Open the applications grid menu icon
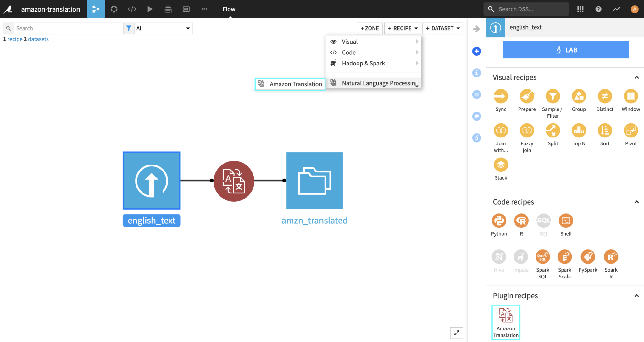The width and height of the screenshot is (644, 342). [580, 9]
